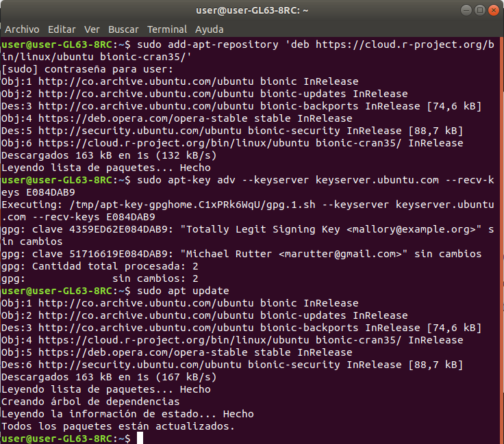The height and width of the screenshot is (444, 504).
Task: Click the window title user@user-GL63-8RC
Action: point(252,10)
